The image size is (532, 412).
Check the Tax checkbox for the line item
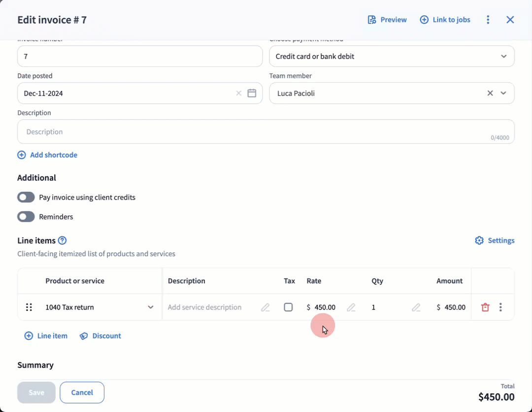point(288,307)
